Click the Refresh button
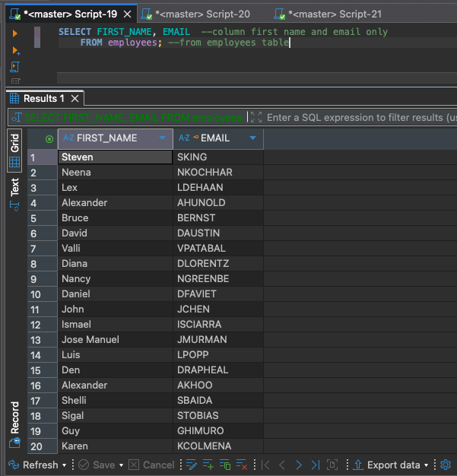Screen dimensions: 457x476 pos(33,465)
